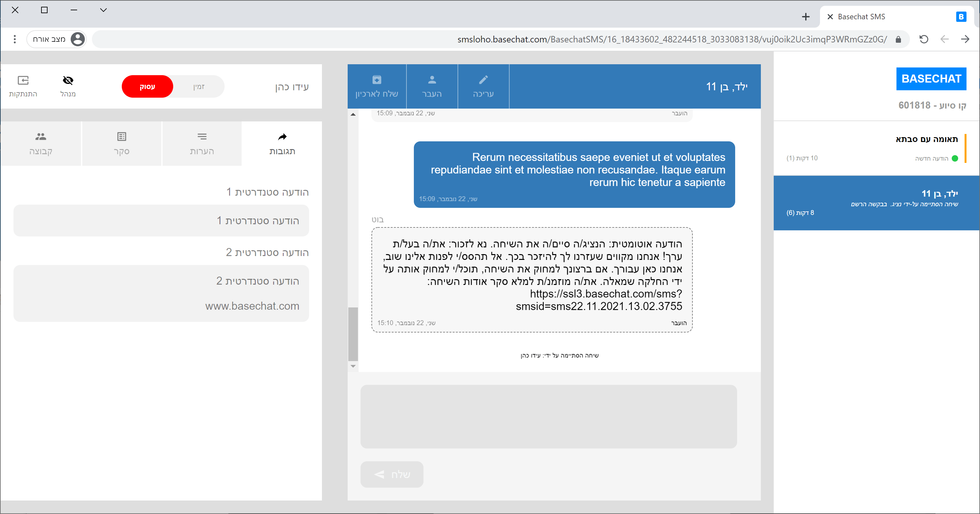The width and height of the screenshot is (980, 514).
Task: Reload page with browser refresh icon
Action: click(x=924, y=39)
